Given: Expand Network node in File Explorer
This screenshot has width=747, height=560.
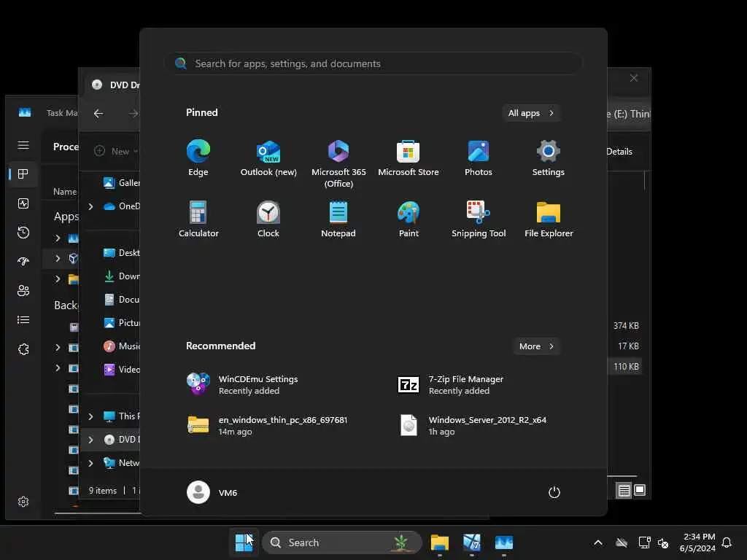Looking at the screenshot, I should (90, 463).
